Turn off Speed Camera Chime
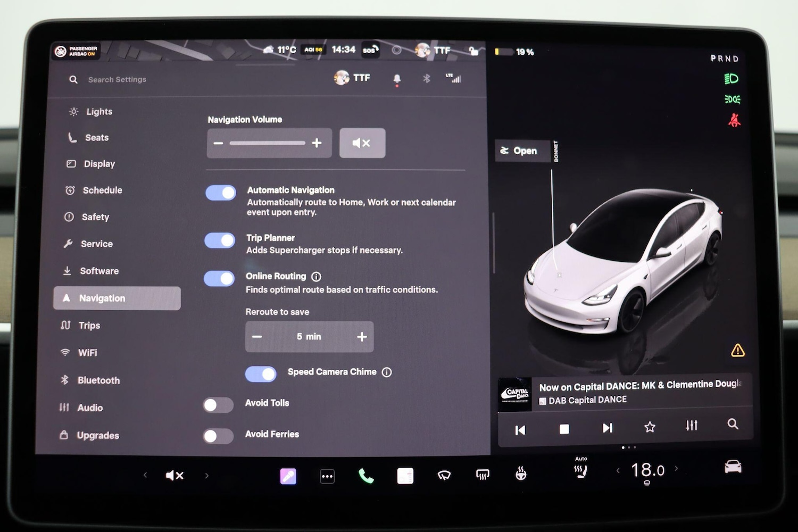798x532 pixels. point(260,374)
